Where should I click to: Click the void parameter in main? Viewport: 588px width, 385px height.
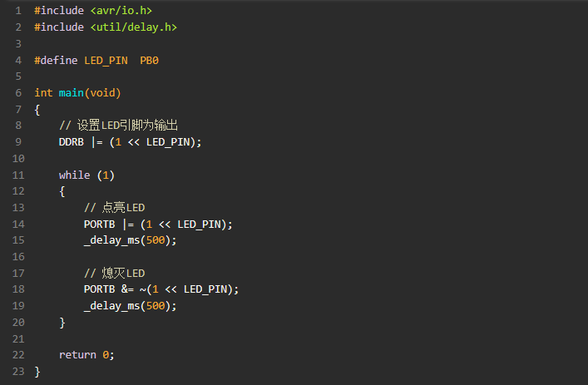(102, 92)
